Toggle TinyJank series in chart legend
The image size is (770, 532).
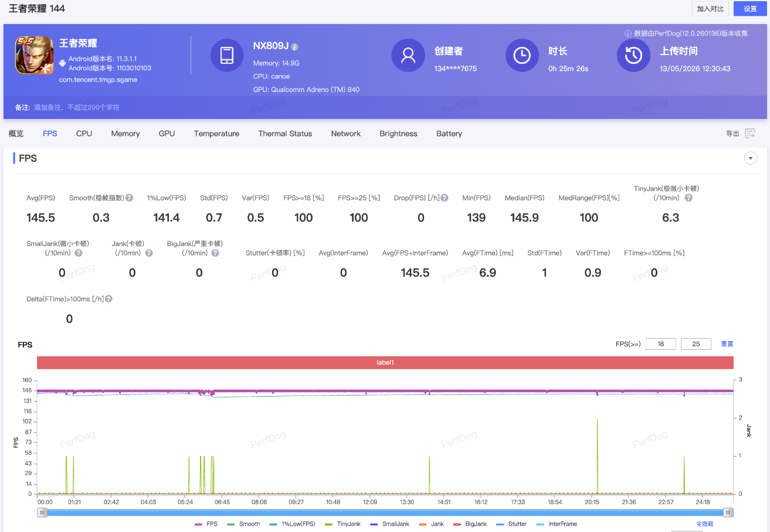click(x=342, y=524)
